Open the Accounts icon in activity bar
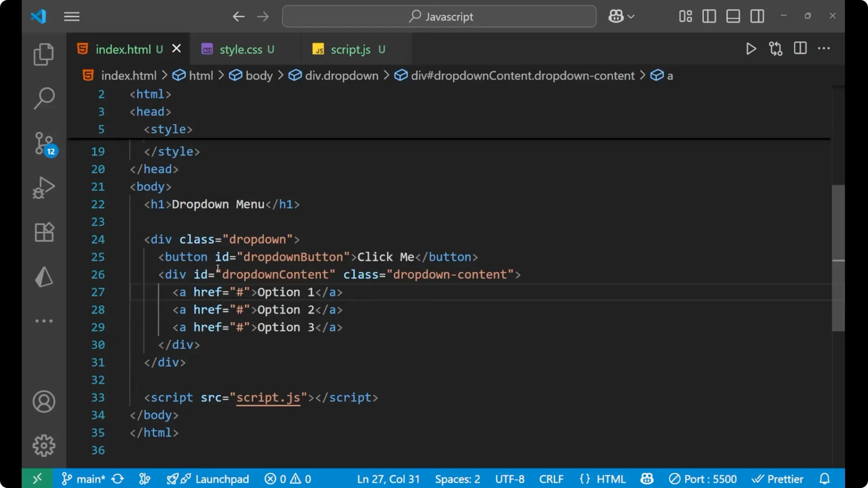Viewport: 868px width, 488px height. [43, 402]
